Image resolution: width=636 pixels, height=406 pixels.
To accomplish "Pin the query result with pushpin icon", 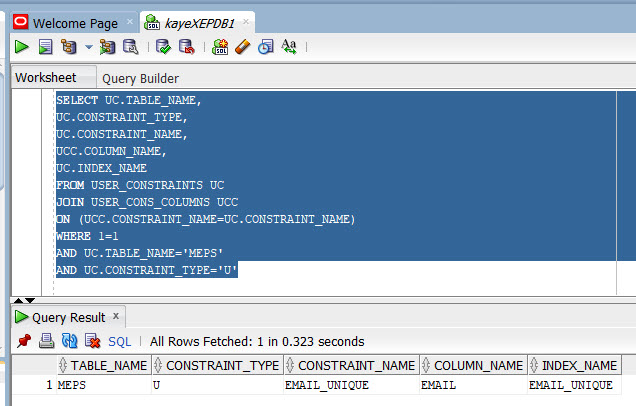I will 24,341.
